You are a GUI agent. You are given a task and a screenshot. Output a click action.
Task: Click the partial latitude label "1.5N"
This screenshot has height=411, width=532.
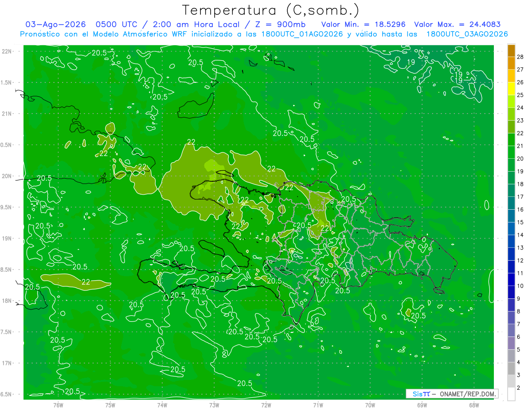point(6,82)
